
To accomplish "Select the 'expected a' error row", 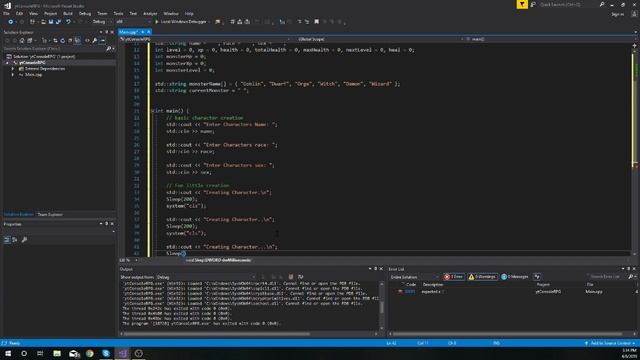I will pos(513,292).
